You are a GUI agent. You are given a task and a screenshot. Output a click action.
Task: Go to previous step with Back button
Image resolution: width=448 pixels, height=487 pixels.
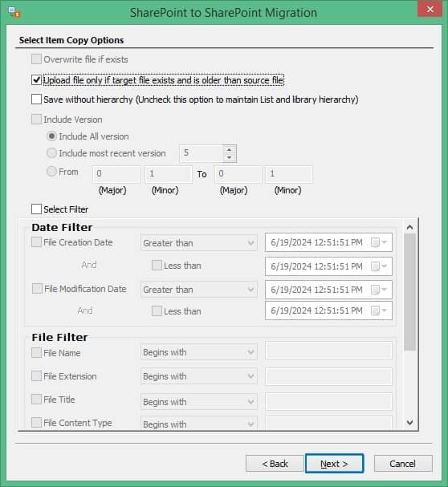tap(275, 464)
